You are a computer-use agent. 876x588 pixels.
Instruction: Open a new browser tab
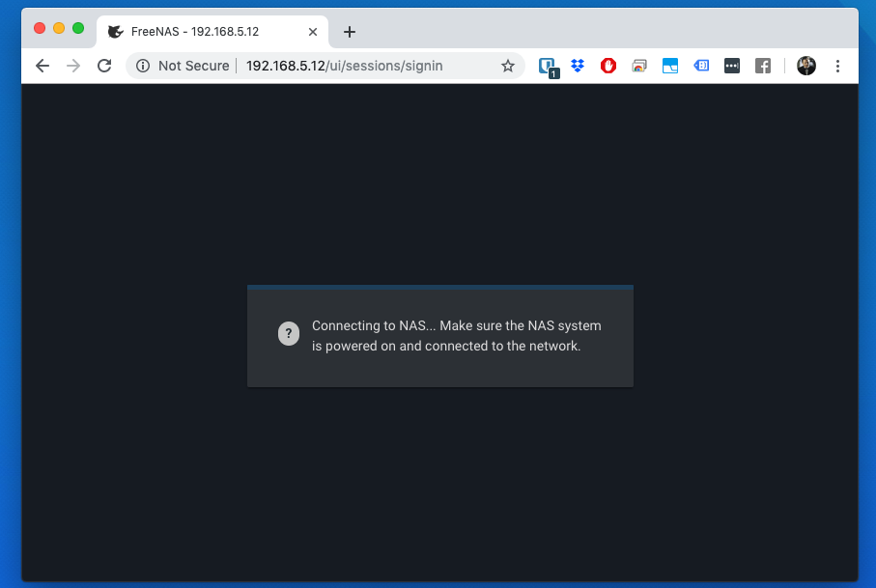pos(350,32)
